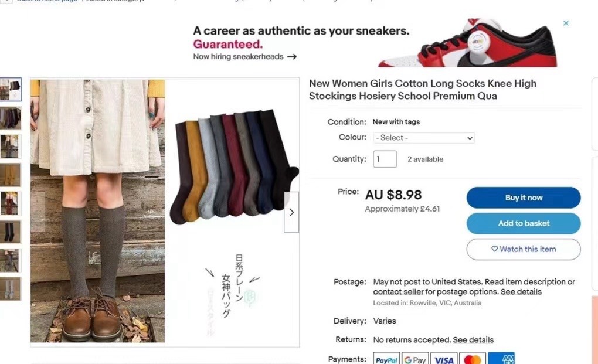
Task: Add the socks to basket
Action: pos(523,223)
